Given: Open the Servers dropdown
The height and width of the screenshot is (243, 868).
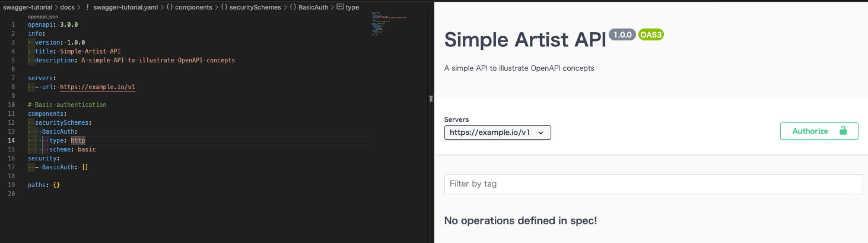Looking at the screenshot, I should (x=498, y=132).
